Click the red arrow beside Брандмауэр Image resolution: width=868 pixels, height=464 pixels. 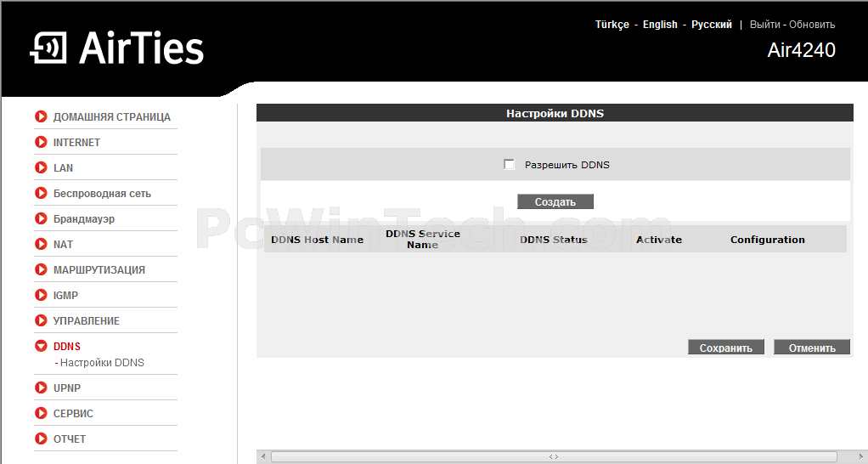click(x=41, y=218)
